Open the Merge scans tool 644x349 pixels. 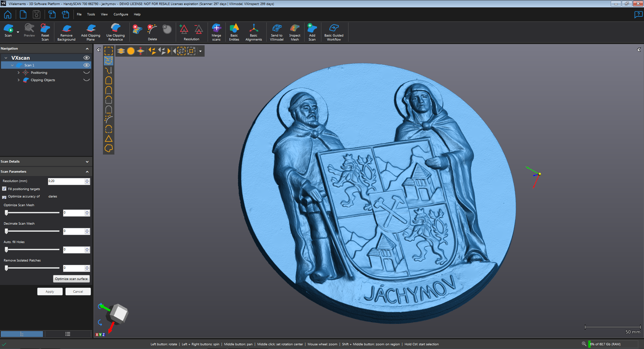pos(216,32)
